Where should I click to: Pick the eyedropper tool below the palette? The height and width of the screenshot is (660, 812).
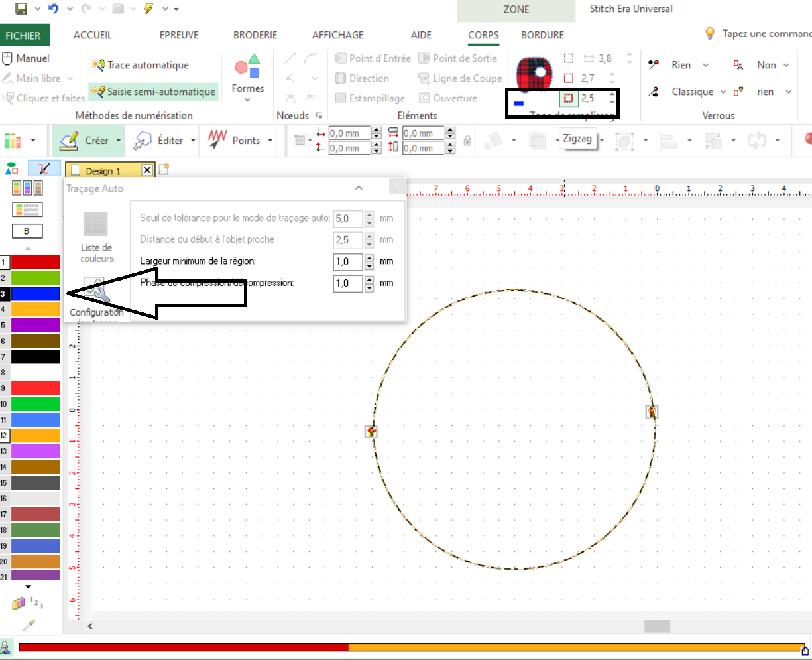[x=28, y=625]
